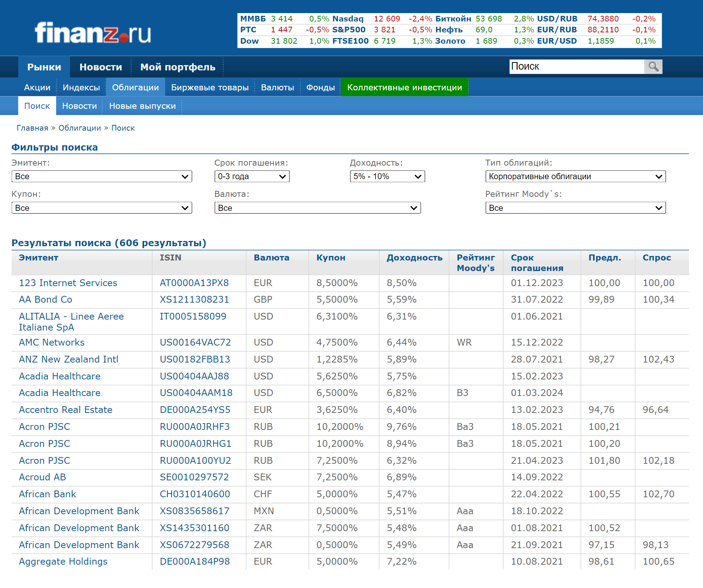
Task: Open the ALITALIA - Linee Aeree Italiane link
Action: 71,321
